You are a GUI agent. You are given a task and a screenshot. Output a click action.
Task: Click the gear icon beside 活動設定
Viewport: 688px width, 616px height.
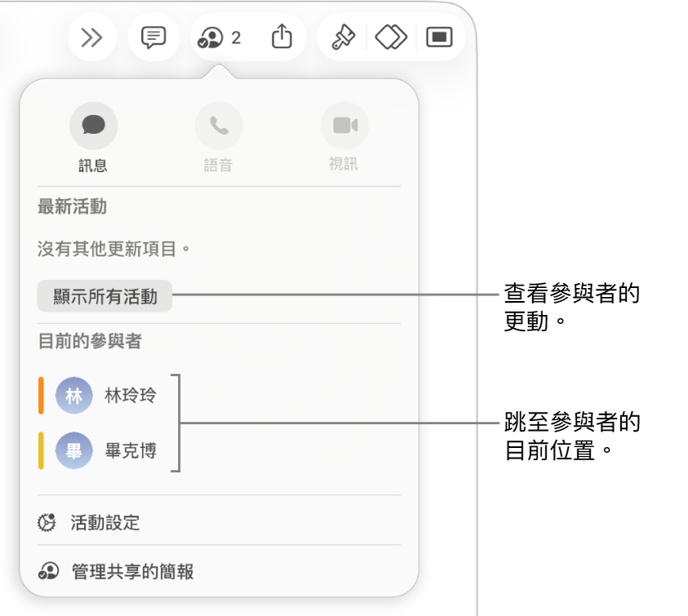point(46,522)
